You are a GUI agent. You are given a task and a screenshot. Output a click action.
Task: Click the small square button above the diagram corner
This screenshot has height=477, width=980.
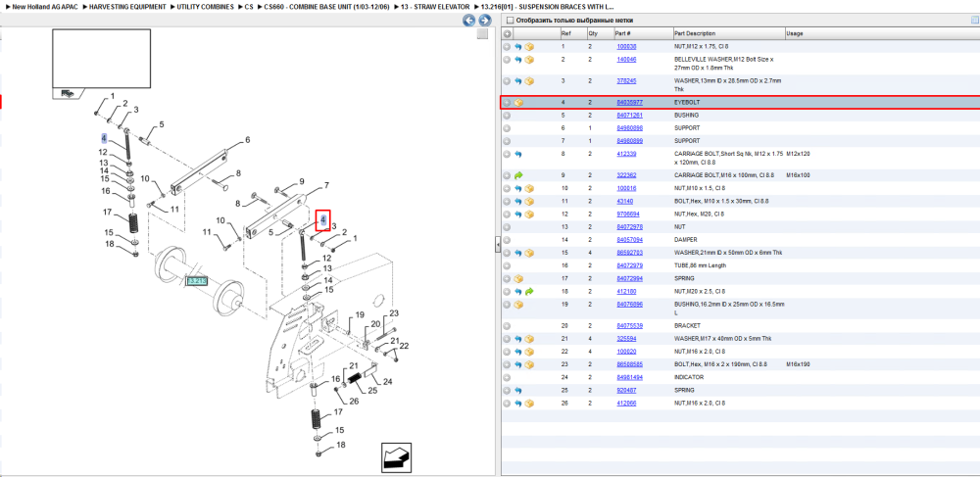tap(482, 34)
